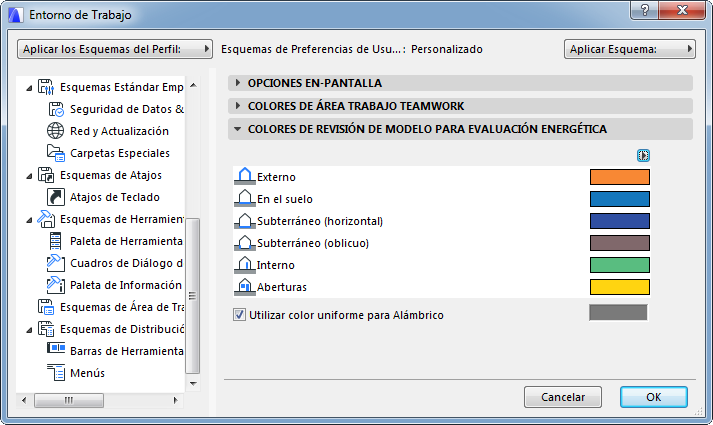Click the Red y Actualización globe icon
The width and height of the screenshot is (713, 425).
pyautogui.click(x=55, y=131)
